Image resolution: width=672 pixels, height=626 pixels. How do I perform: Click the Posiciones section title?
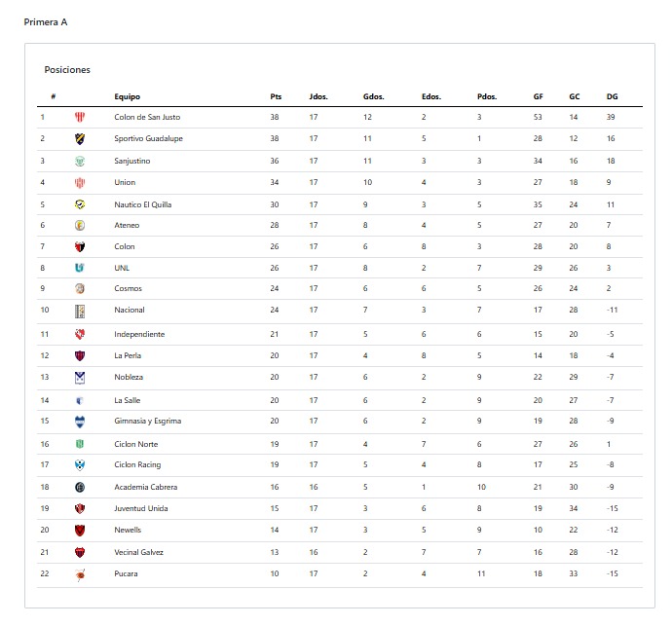click(67, 69)
